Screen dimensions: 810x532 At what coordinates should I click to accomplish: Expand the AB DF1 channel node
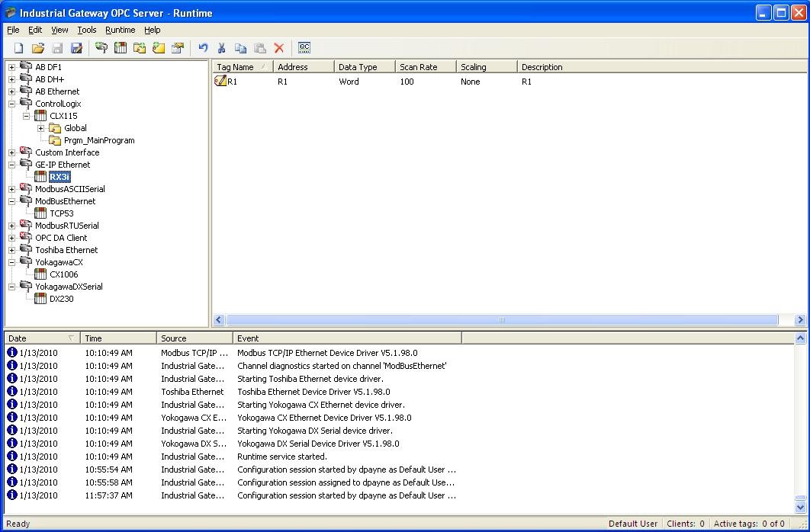point(11,67)
